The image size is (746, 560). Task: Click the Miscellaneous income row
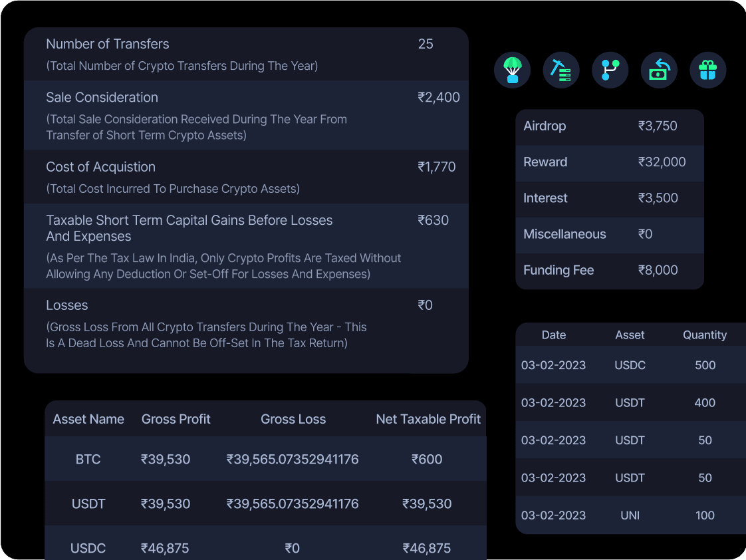(609, 234)
